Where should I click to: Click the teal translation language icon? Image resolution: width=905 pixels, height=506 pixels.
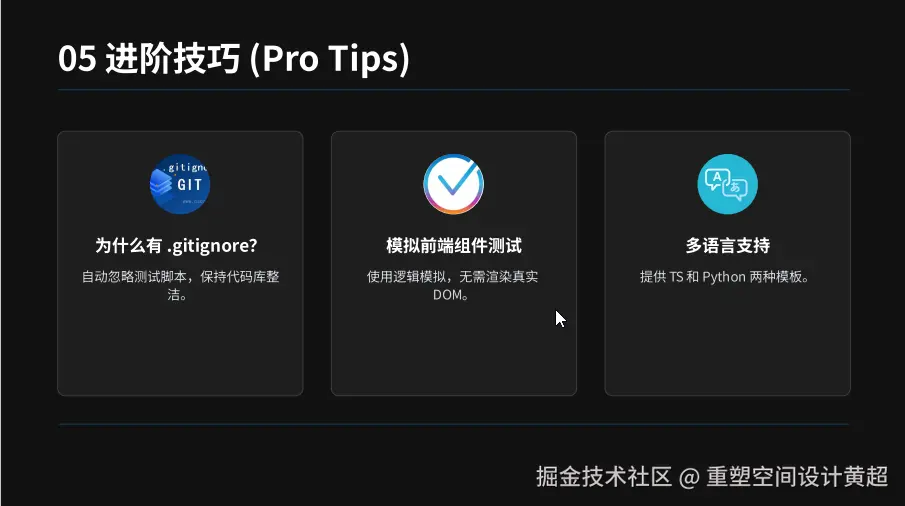(727, 184)
